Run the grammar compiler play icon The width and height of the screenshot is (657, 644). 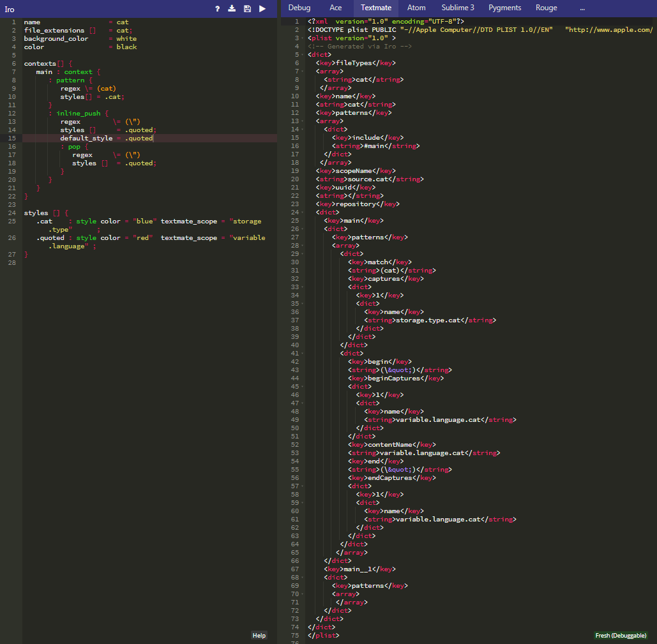pyautogui.click(x=262, y=8)
